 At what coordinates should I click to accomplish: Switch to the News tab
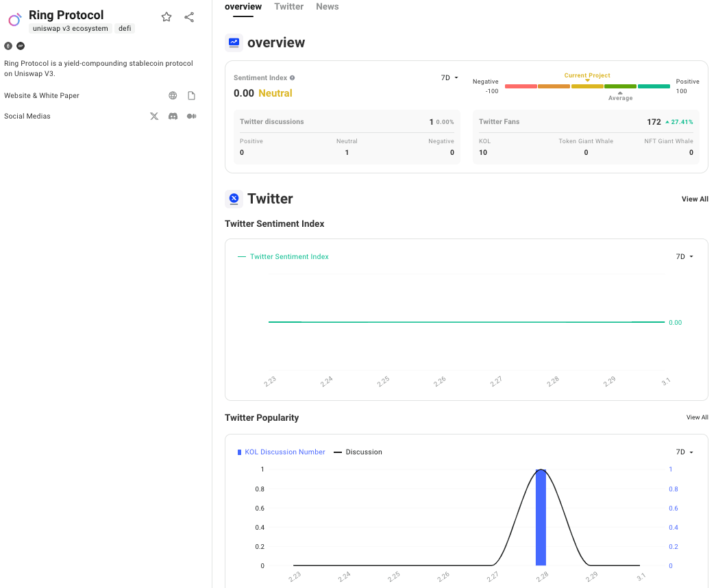[x=327, y=7]
